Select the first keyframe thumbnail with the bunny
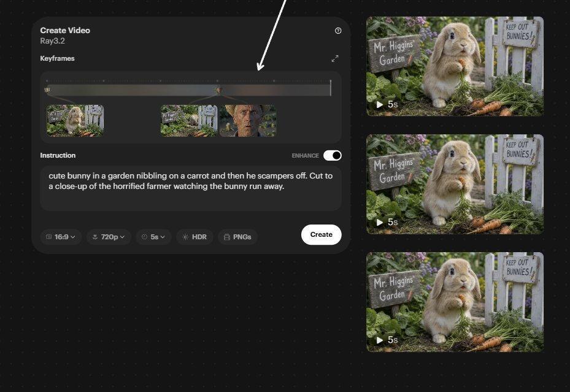The image size is (570, 392). click(x=75, y=121)
